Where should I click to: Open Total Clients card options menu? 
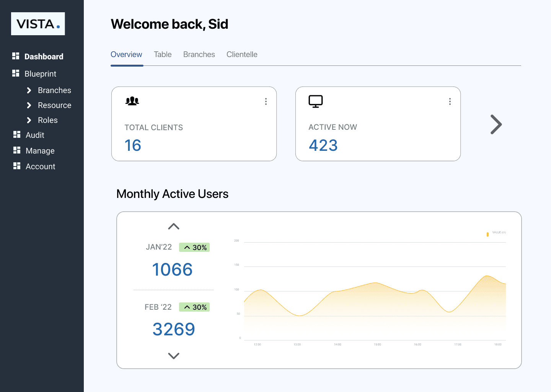click(x=266, y=101)
